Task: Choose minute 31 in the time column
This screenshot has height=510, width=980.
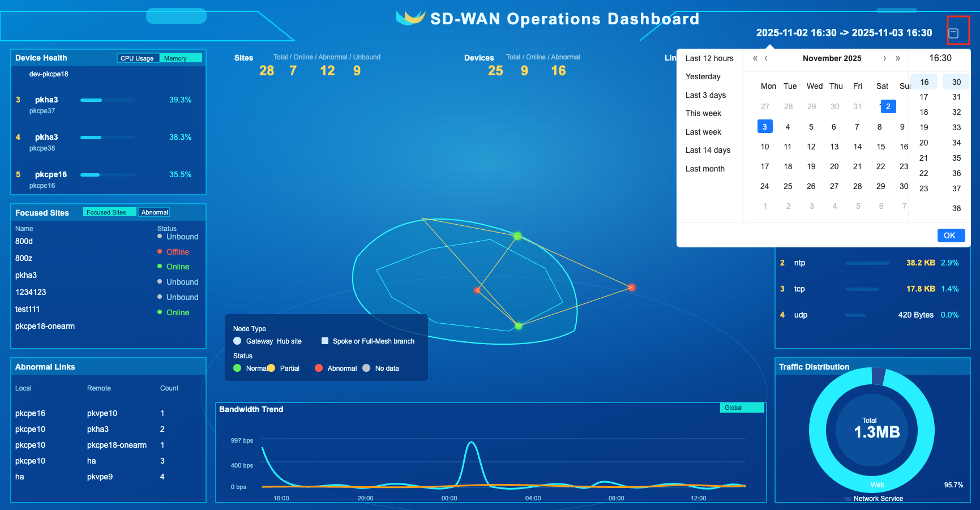Action: [956, 97]
